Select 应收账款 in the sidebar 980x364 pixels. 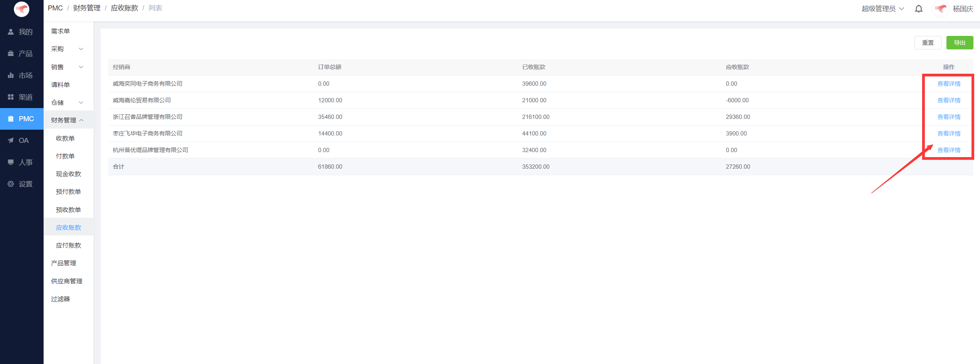[x=68, y=227]
